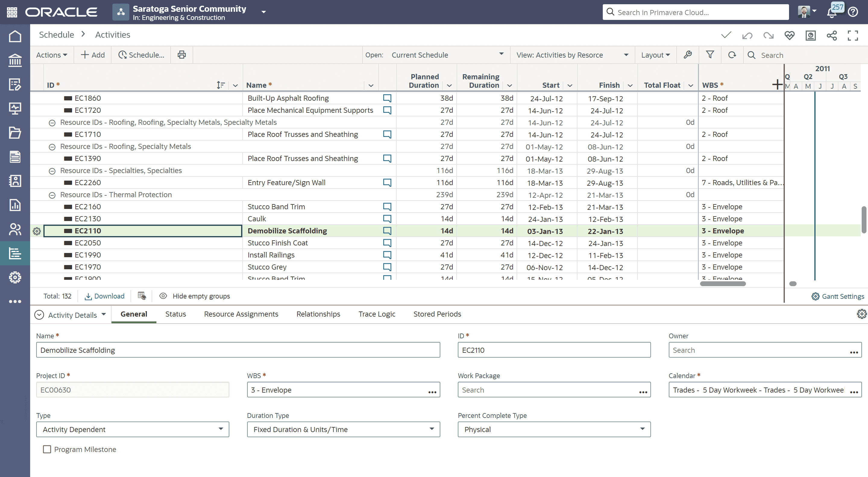Open the schedule health heart icon

pyautogui.click(x=790, y=35)
